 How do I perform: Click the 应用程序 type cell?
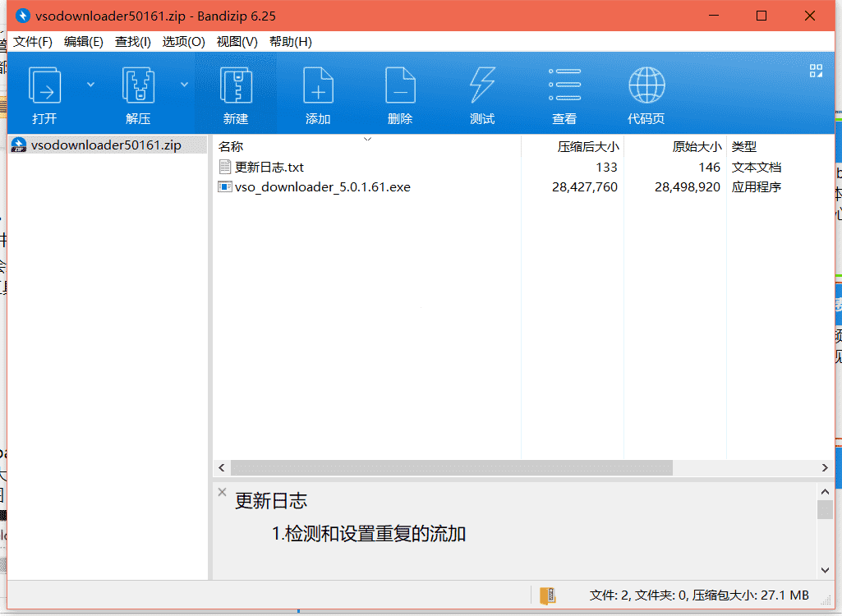tap(756, 187)
